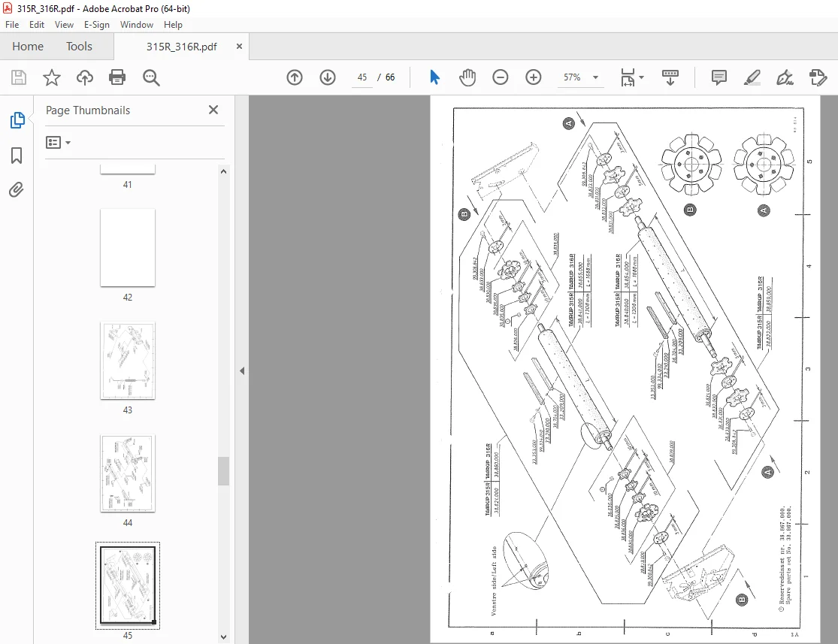
Task: Open the Help menu
Action: coord(173,25)
